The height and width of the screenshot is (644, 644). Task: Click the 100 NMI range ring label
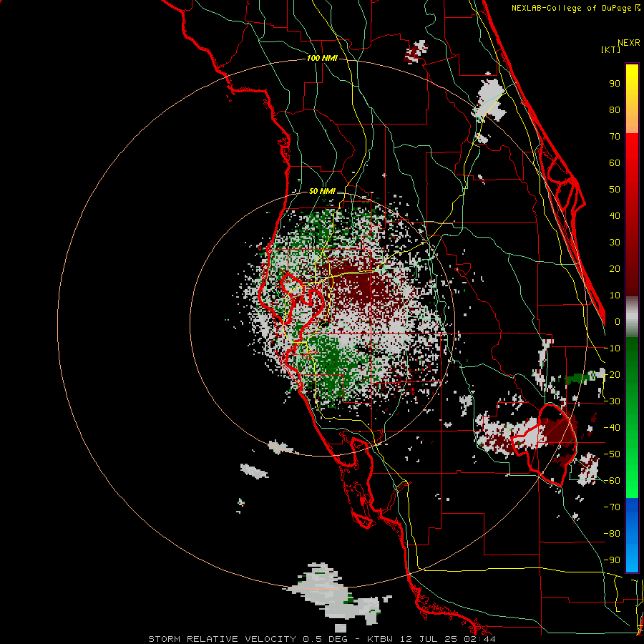[322, 59]
